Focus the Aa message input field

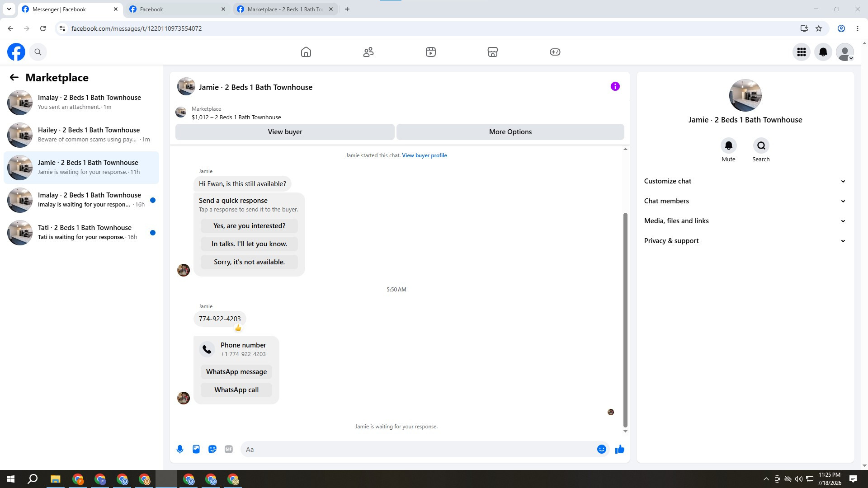pyautogui.click(x=419, y=449)
